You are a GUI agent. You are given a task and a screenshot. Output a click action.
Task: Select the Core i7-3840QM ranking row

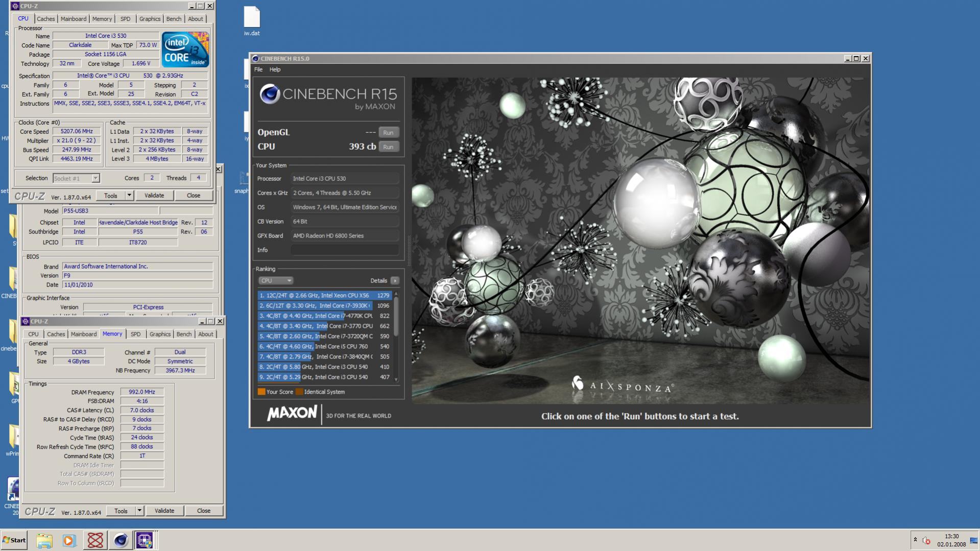pyautogui.click(x=325, y=356)
